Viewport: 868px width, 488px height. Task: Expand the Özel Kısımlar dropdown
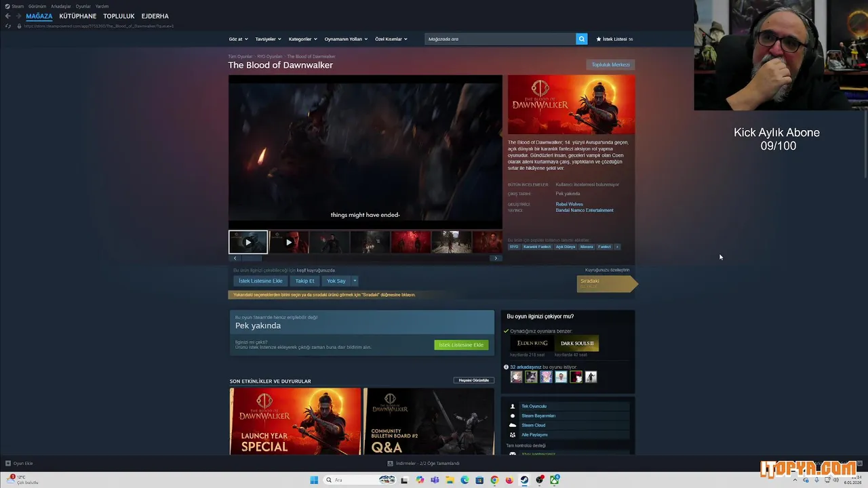tap(391, 39)
